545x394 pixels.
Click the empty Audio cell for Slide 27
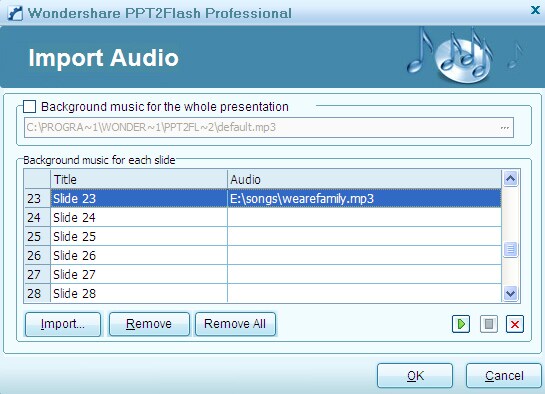tap(364, 274)
